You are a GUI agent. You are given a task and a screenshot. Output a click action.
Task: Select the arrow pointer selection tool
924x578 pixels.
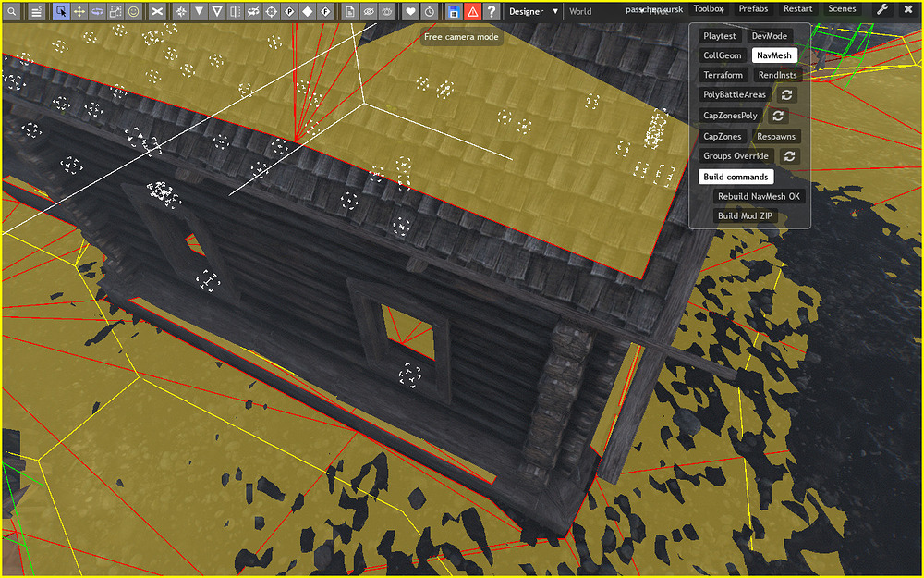click(x=61, y=11)
